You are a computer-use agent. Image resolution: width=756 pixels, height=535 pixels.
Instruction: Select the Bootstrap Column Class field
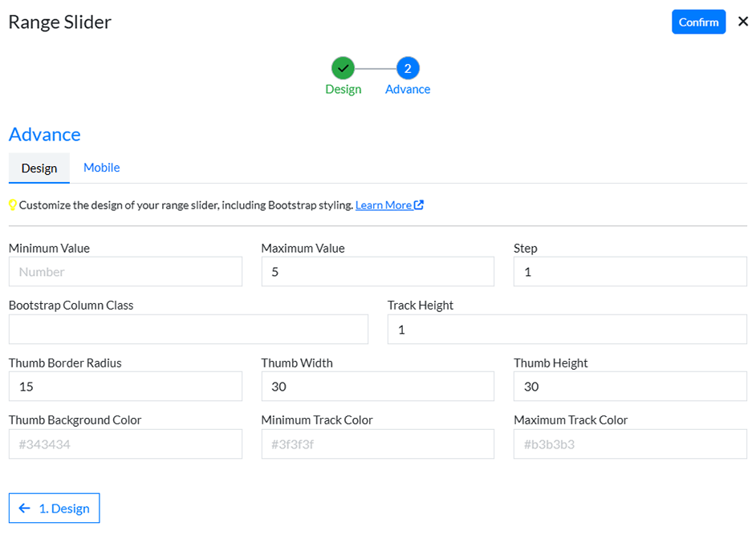(x=188, y=330)
